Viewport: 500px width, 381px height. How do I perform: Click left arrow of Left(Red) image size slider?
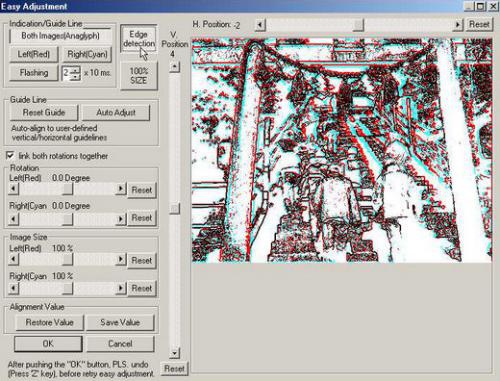click(x=13, y=259)
